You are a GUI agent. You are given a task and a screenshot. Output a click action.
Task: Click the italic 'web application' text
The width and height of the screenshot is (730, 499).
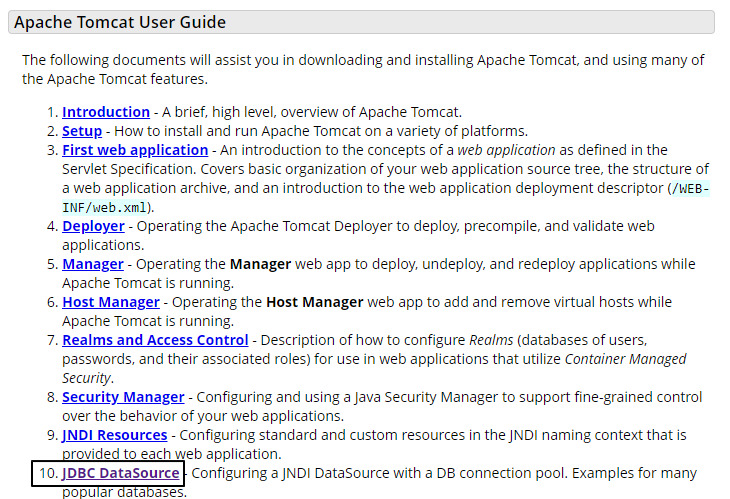tap(506, 150)
